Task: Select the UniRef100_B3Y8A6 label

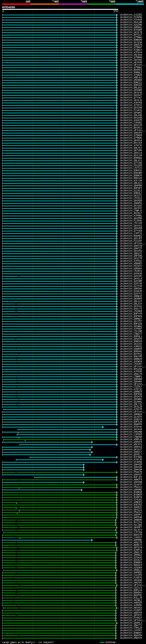Action: pos(131,457)
